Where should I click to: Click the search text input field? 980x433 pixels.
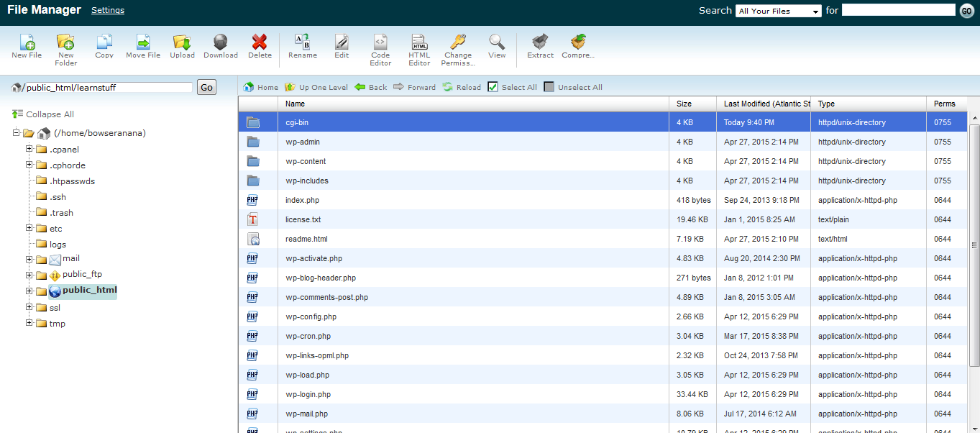(898, 10)
